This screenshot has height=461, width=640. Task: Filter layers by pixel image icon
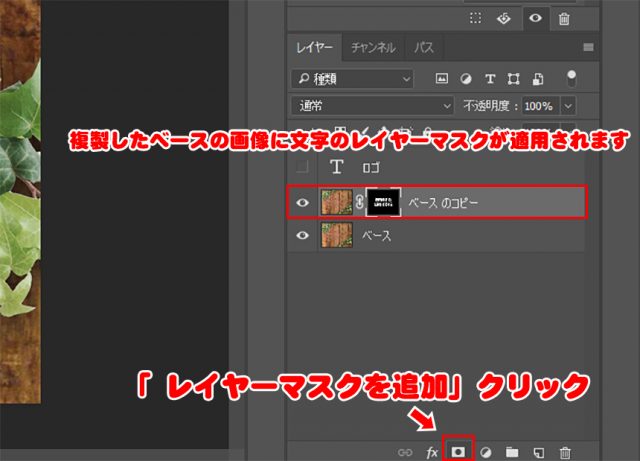pos(442,78)
